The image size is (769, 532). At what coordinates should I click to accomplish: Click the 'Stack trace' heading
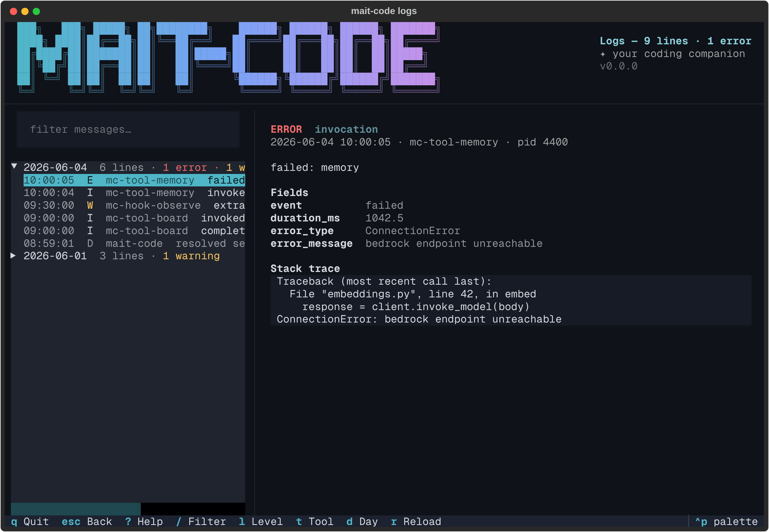coord(305,269)
